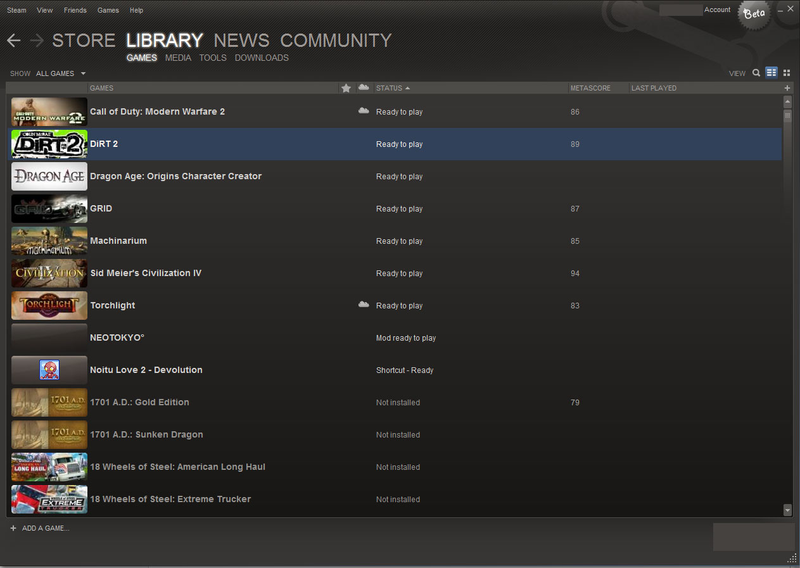Select 18 Wheels of Steel: Extreme Trucker title
Viewport: 800px width, 568px height.
coord(170,499)
